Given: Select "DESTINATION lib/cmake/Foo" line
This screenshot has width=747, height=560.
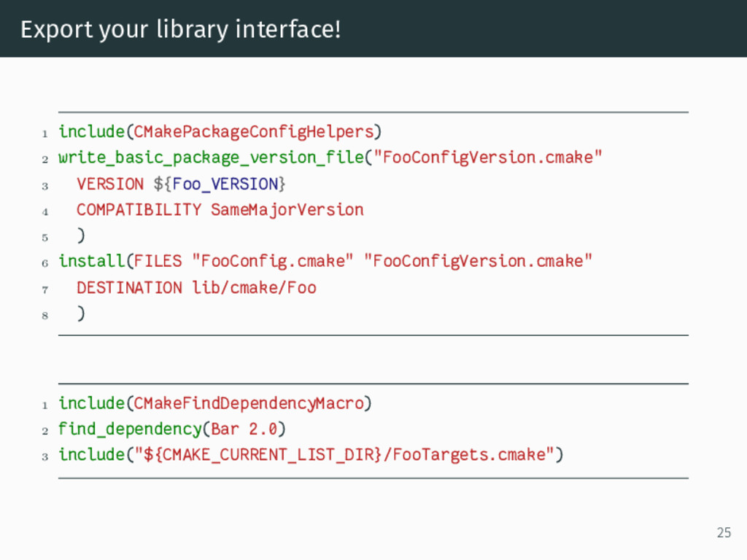Looking at the screenshot, I should pyautogui.click(x=196, y=287).
